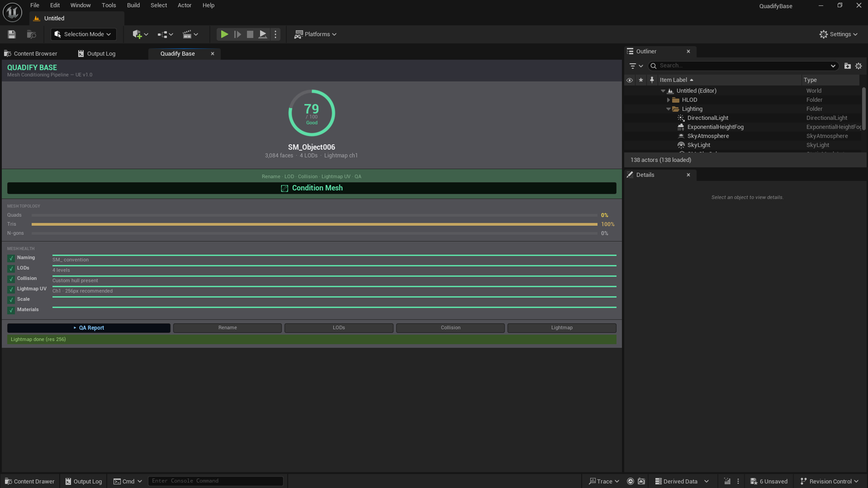868x488 pixels.
Task: Open the File menu
Action: click(x=35, y=5)
